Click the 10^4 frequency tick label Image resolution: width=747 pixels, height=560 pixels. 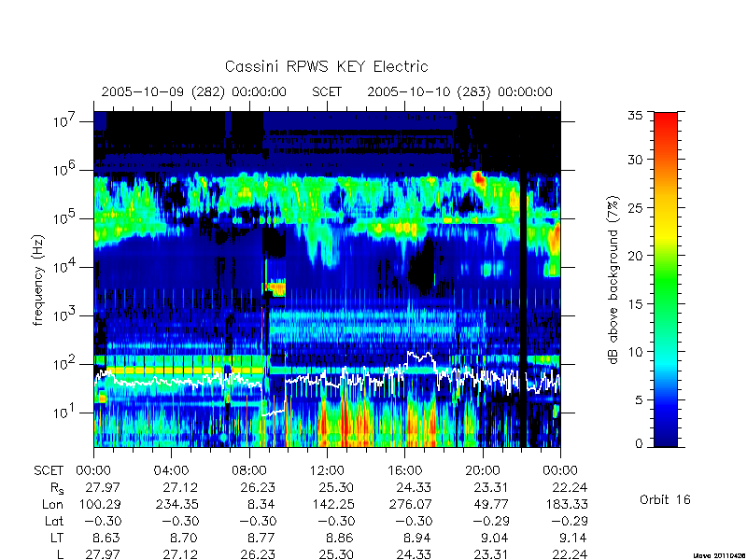point(65,266)
